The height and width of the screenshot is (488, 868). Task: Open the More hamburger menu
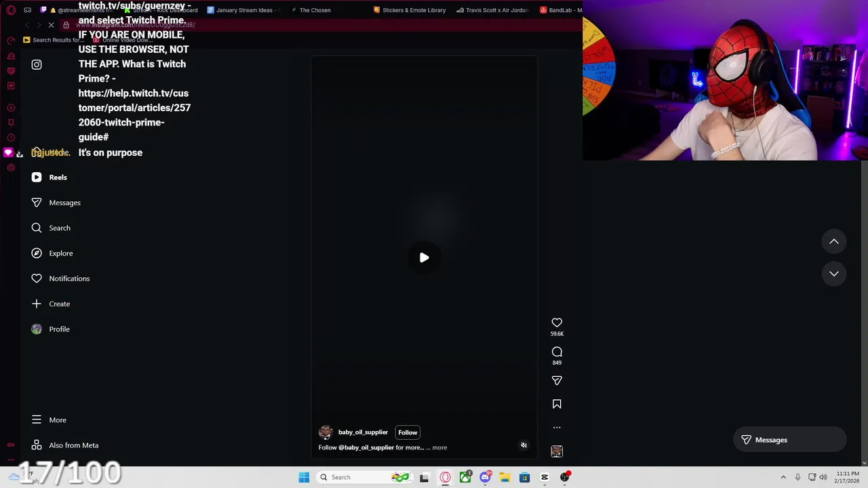coord(48,420)
